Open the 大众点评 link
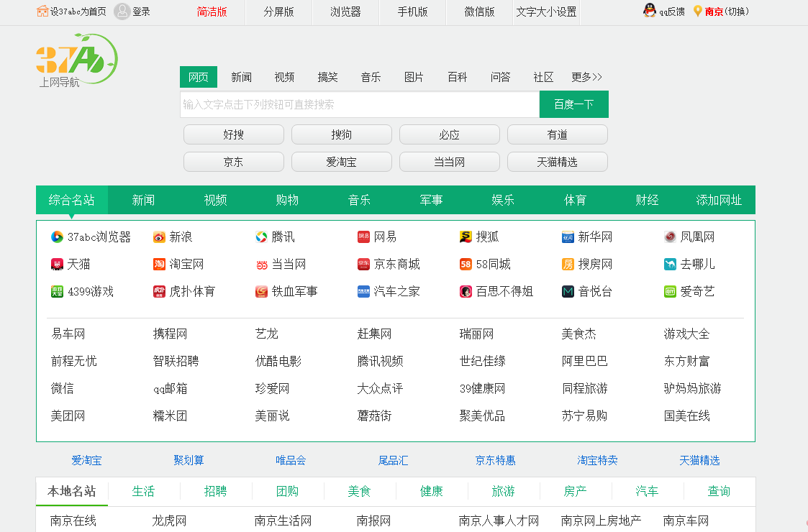The height and width of the screenshot is (532, 808). point(381,388)
